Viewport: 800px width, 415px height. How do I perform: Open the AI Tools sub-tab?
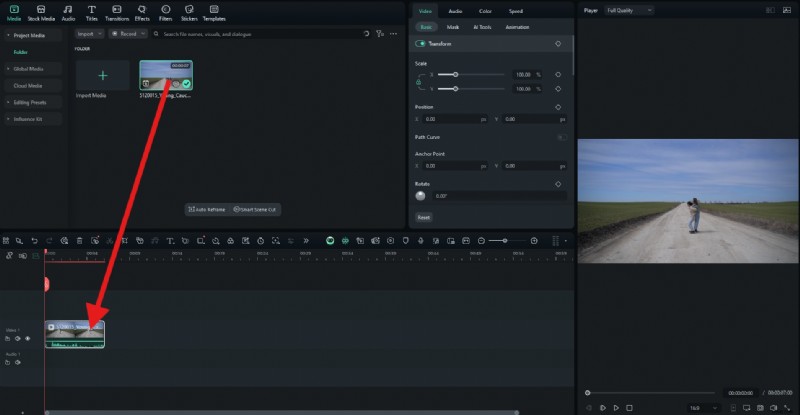click(482, 27)
